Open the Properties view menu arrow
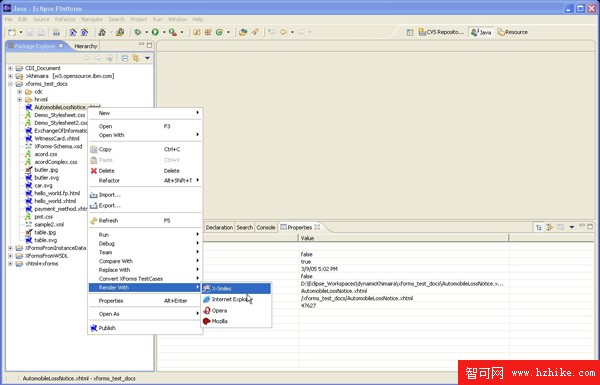This screenshot has height=385, width=600. point(572,227)
